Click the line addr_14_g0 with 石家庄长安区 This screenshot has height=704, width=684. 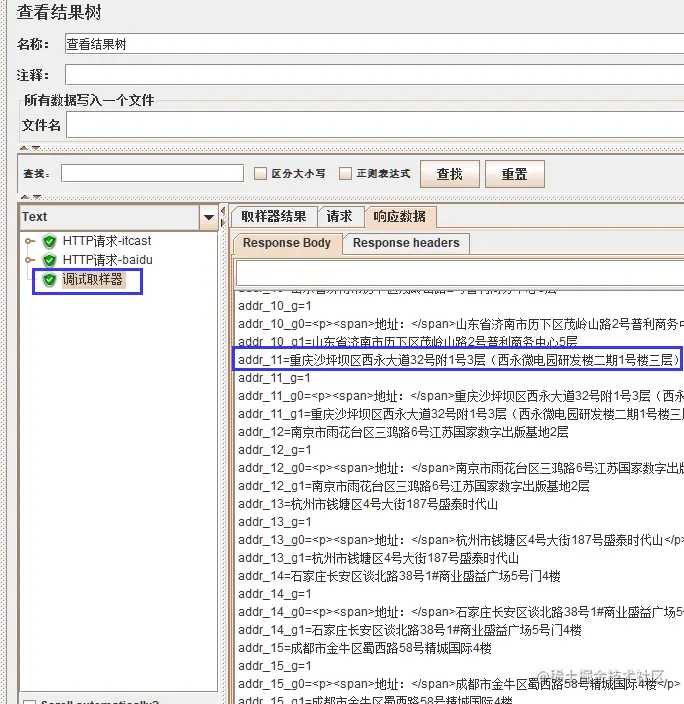coord(460,612)
